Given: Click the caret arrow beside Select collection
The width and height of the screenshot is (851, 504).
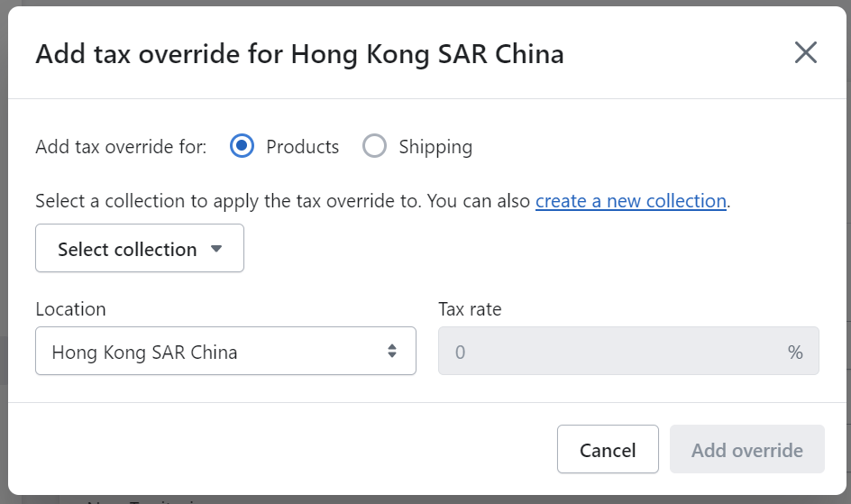Looking at the screenshot, I should pyautogui.click(x=216, y=249).
